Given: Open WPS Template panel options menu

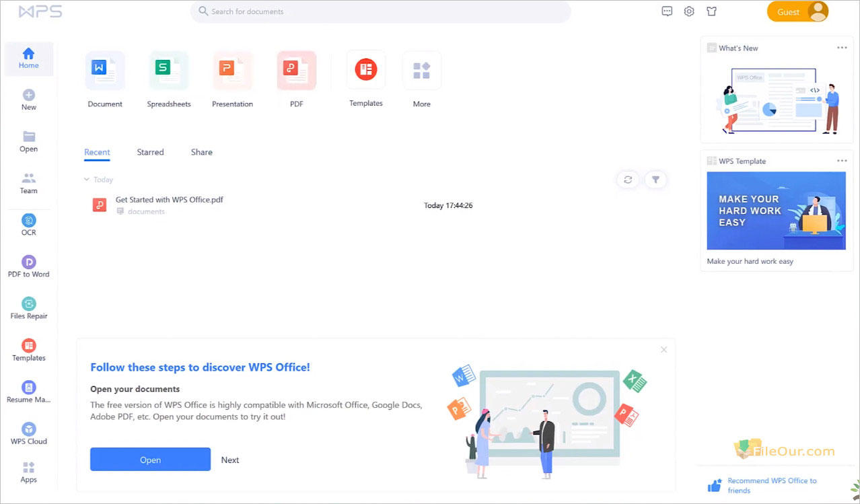Looking at the screenshot, I should 842,161.
